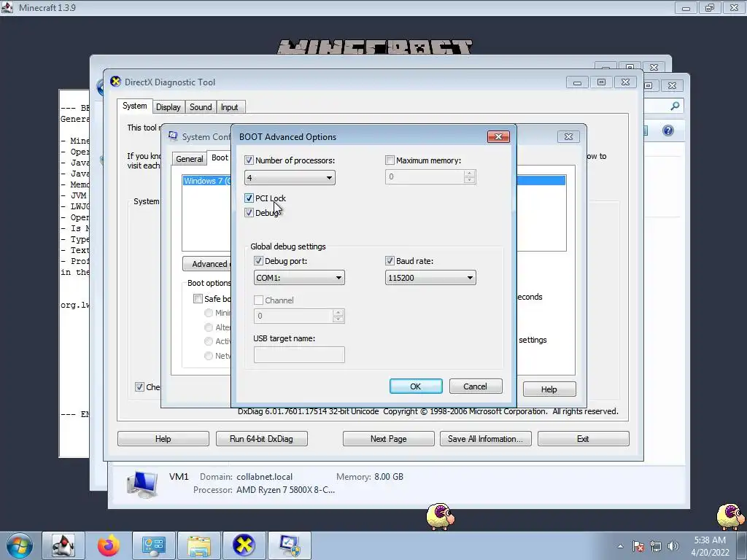The width and height of the screenshot is (747, 560).
Task: Switch to DirectX Diagnostic taskbar icon
Action: (244, 545)
